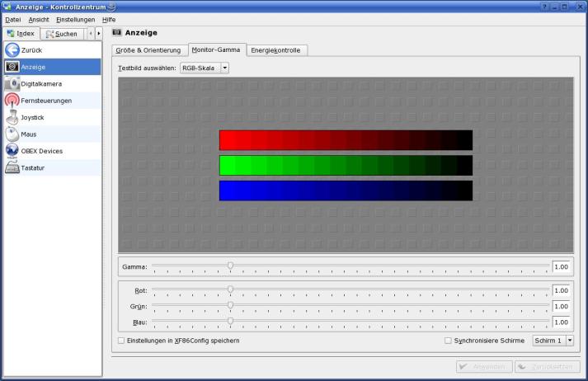Viewport: 588px width, 381px height.
Task: Select the OBEX Devices icon
Action: coord(12,151)
